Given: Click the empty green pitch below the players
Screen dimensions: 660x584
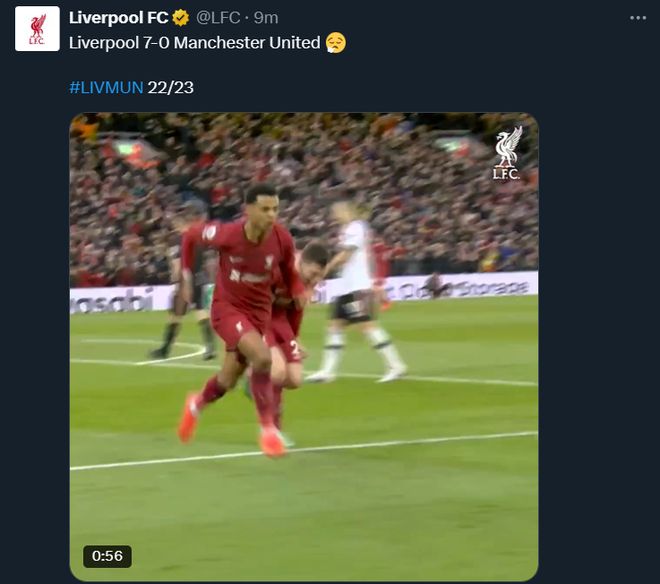Looking at the screenshot, I should coord(350,510).
